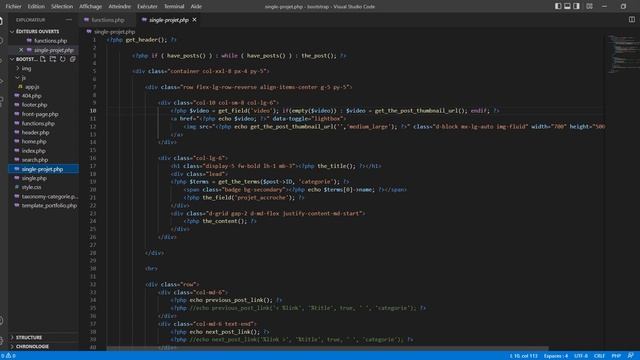640x360 pixels.
Task: Close the single-projet.php editor tab
Action: pyautogui.click(x=194, y=20)
